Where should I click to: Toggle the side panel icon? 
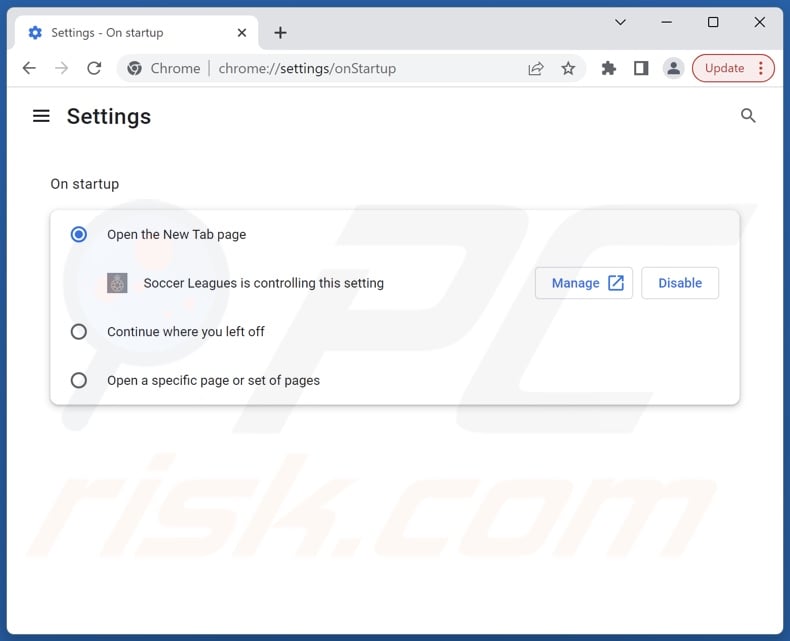[x=641, y=68]
